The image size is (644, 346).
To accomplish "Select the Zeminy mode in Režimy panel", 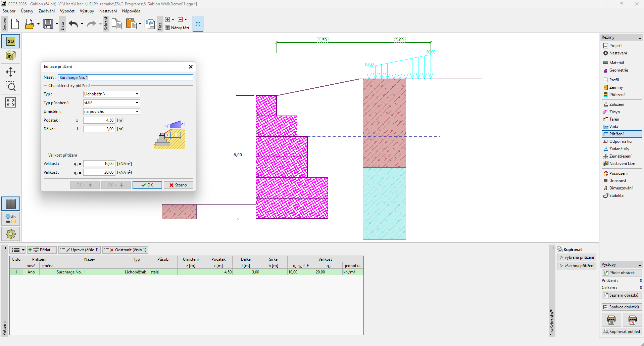I will (616, 87).
